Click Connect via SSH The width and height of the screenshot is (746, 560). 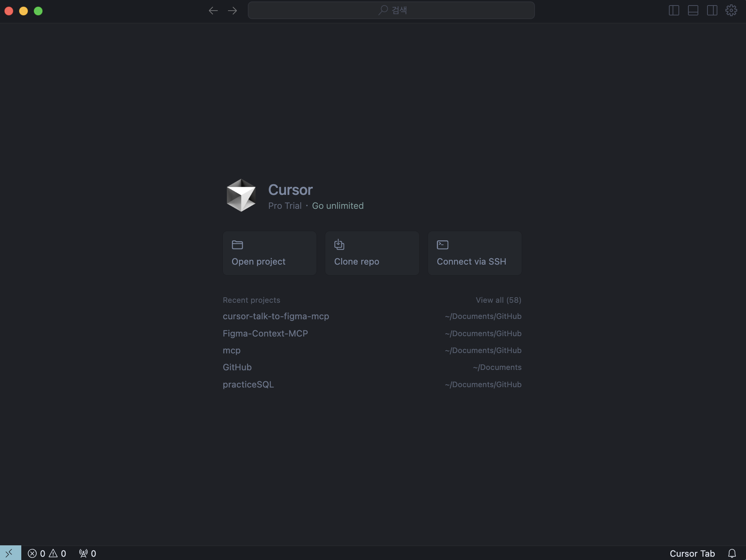pos(474,253)
